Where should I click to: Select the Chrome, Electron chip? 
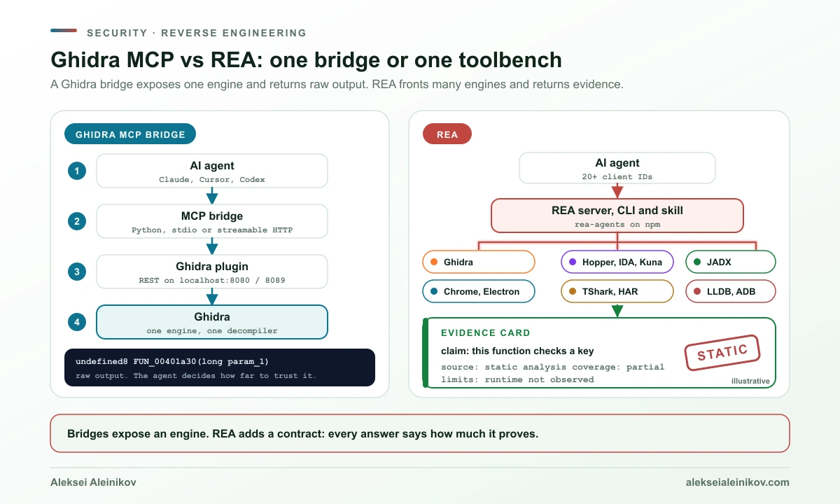coord(479,291)
